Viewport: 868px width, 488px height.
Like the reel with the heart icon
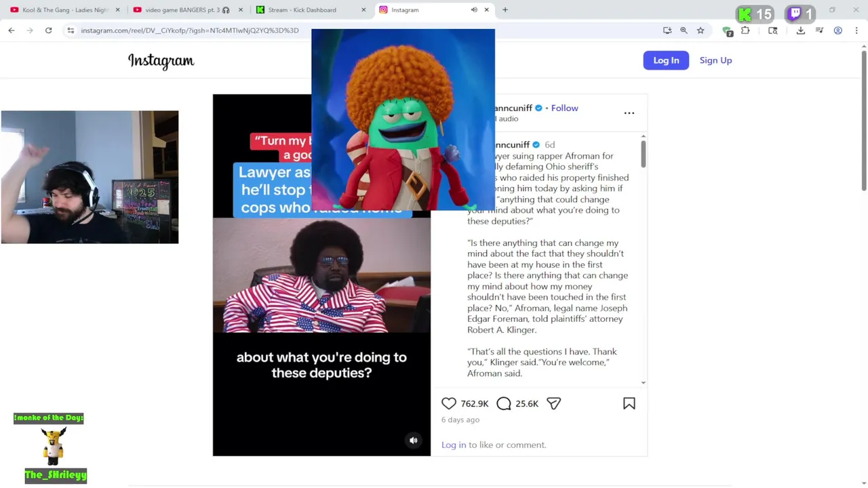(x=449, y=403)
